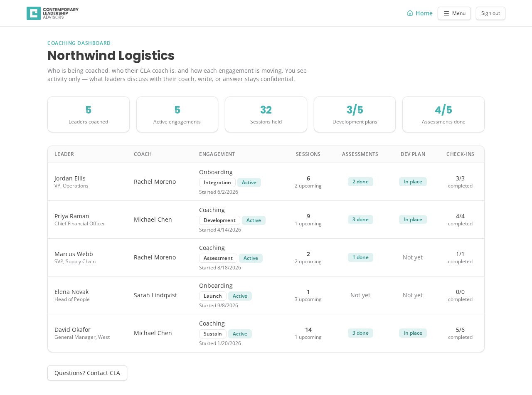Click the Integration stage badge
Screen dimensions: 532x395
click(217, 183)
